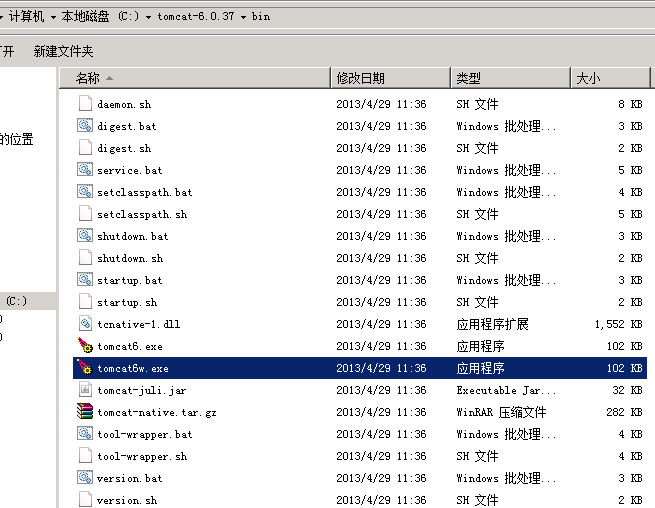655x508 pixels.
Task: Click the startup.sh file icon
Action: coord(85,302)
